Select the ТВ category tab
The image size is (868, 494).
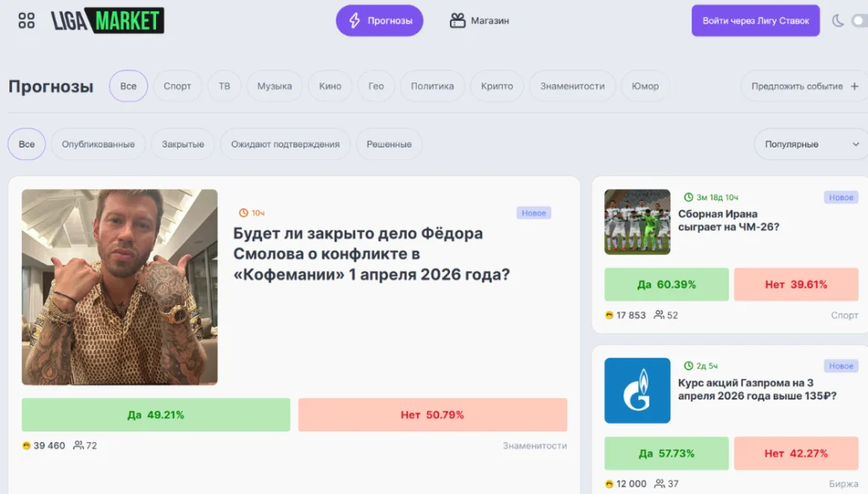point(224,86)
